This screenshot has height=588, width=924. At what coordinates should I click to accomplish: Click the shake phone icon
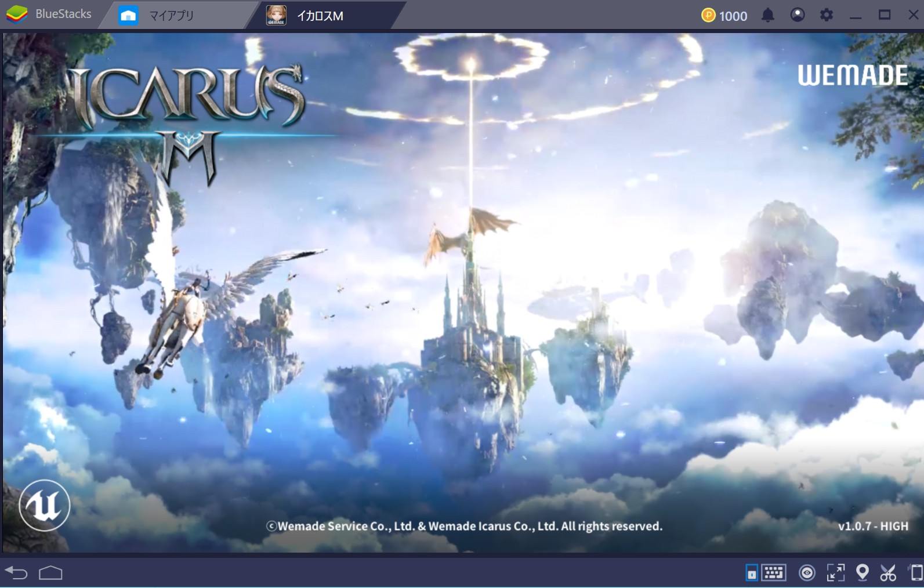point(915,573)
